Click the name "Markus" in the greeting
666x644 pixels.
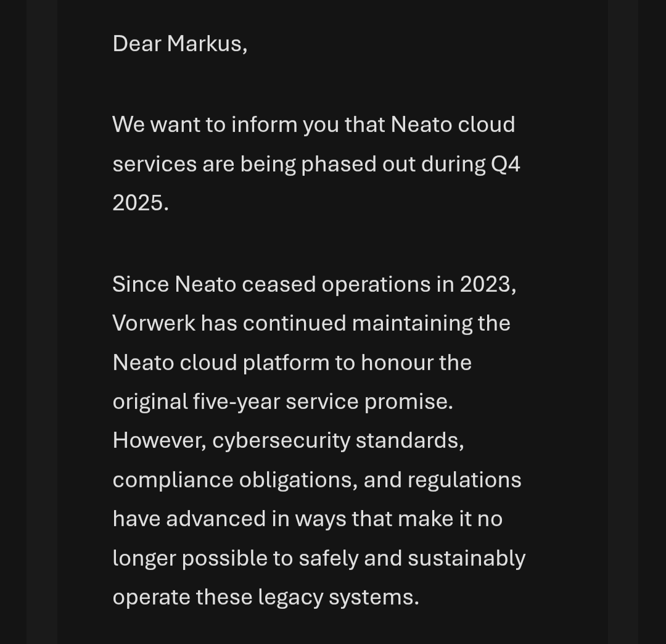(x=207, y=44)
